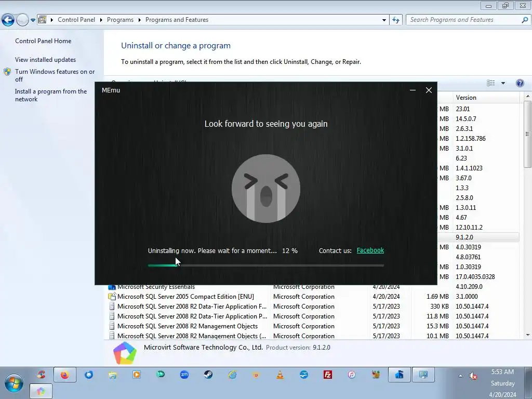Click the MEmu logo in the details pane
Screen dimensions: 532x399
tap(125, 353)
